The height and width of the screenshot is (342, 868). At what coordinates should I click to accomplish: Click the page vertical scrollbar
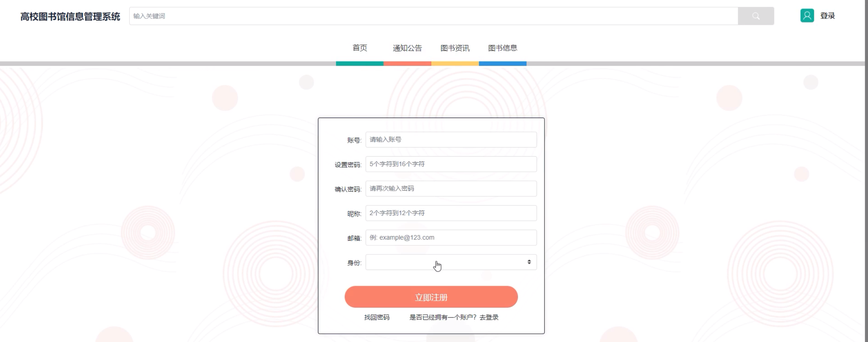point(866,168)
